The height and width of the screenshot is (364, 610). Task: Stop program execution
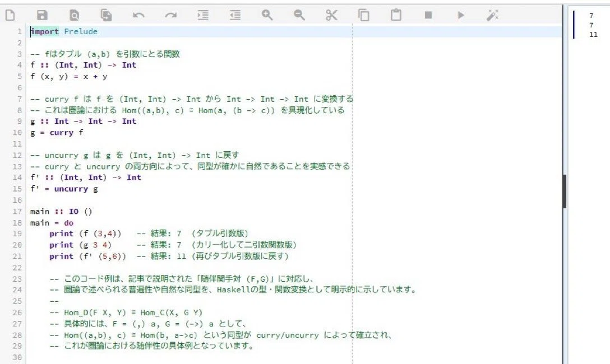coord(428,15)
